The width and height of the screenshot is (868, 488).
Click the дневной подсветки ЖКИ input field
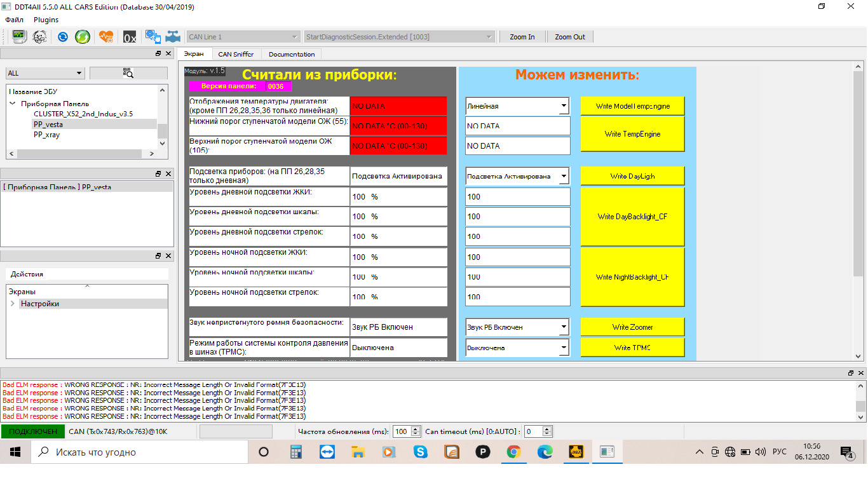point(517,196)
